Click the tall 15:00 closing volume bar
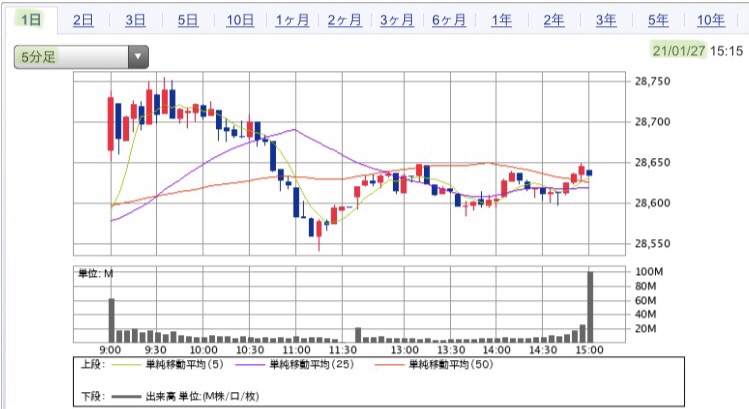The height and width of the screenshot is (409, 749). click(x=590, y=307)
